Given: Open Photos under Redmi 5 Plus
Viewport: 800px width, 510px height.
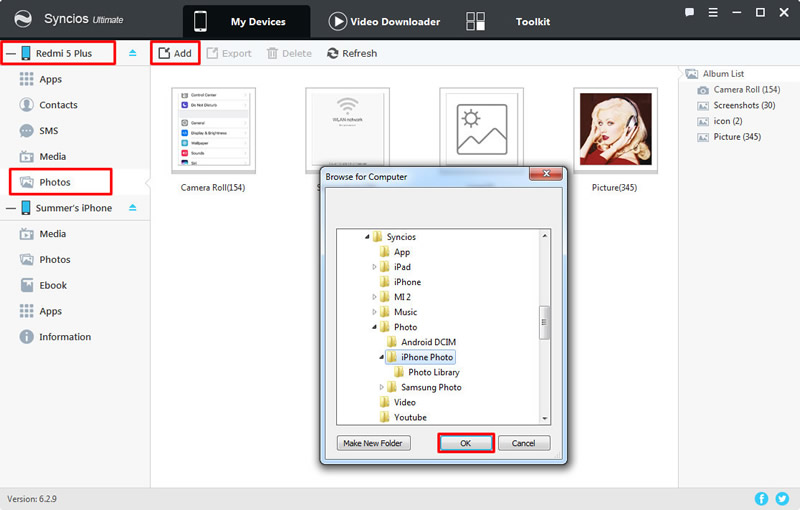Looking at the screenshot, I should (x=55, y=182).
